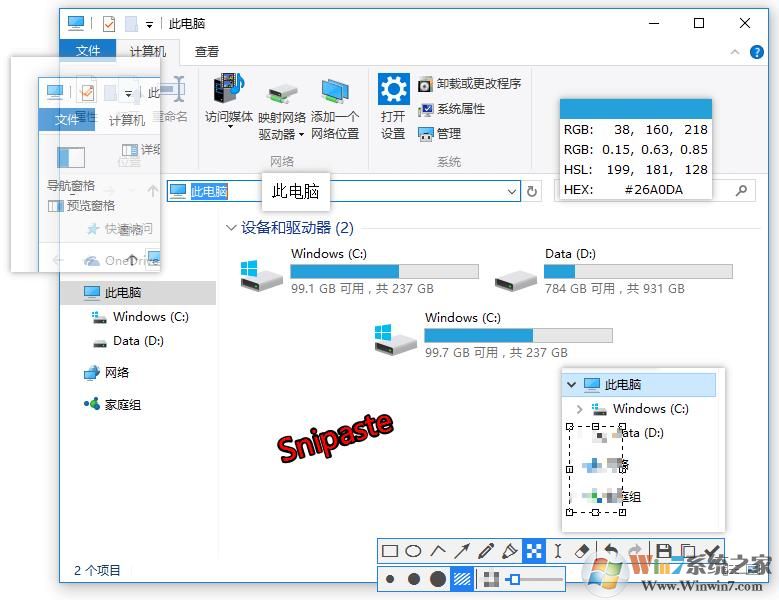Save the snip with the floppy disk icon
This screenshot has width=779, height=600.
(663, 551)
